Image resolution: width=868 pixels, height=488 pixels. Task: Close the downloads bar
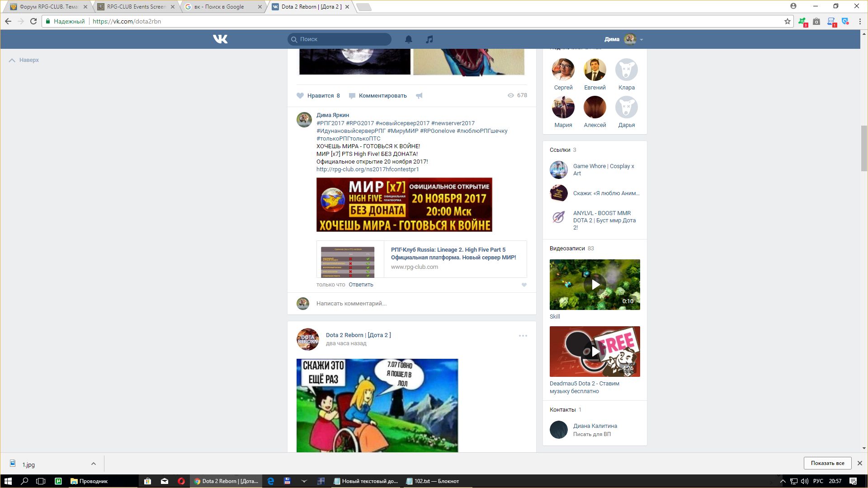tap(860, 463)
